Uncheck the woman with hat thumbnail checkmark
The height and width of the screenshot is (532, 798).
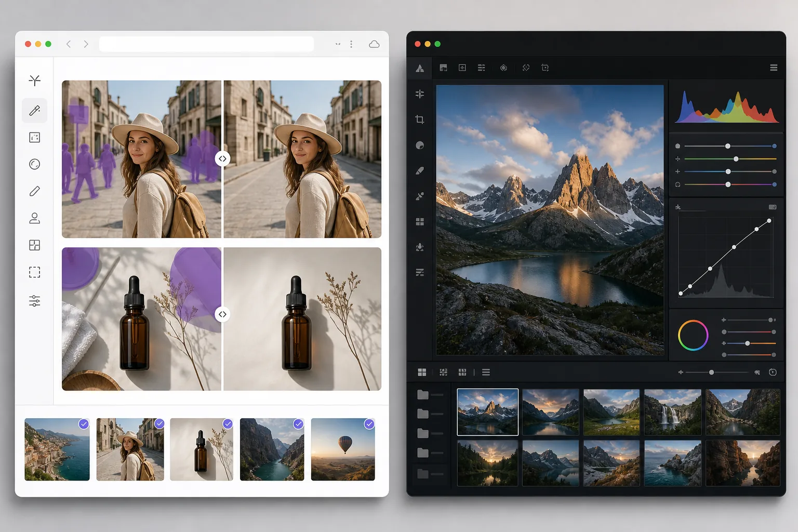pyautogui.click(x=159, y=424)
